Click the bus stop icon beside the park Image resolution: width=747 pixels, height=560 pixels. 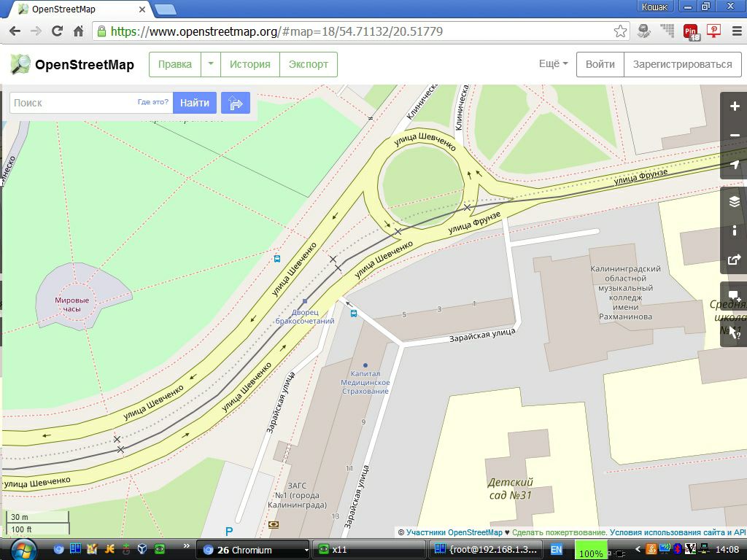(276, 259)
